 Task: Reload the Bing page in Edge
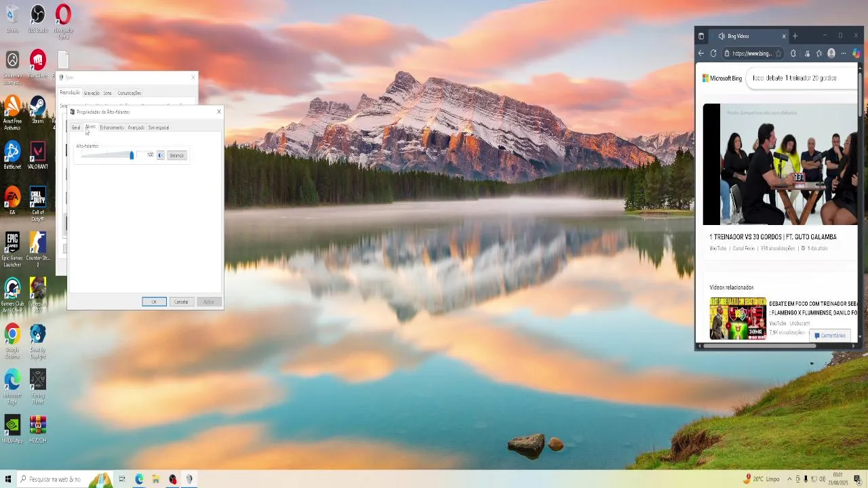click(713, 54)
